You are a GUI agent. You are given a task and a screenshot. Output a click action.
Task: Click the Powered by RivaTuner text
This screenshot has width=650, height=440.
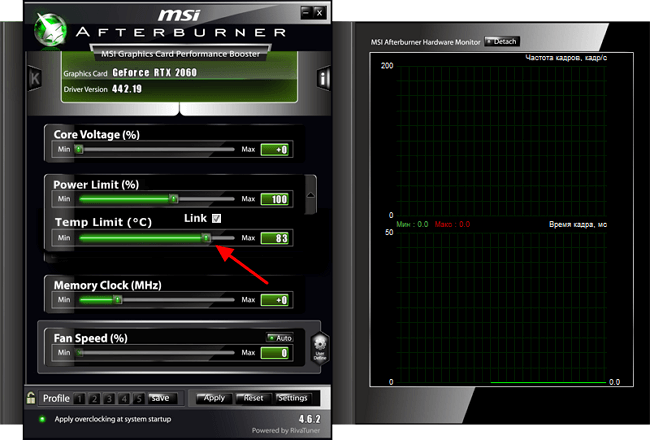click(286, 431)
